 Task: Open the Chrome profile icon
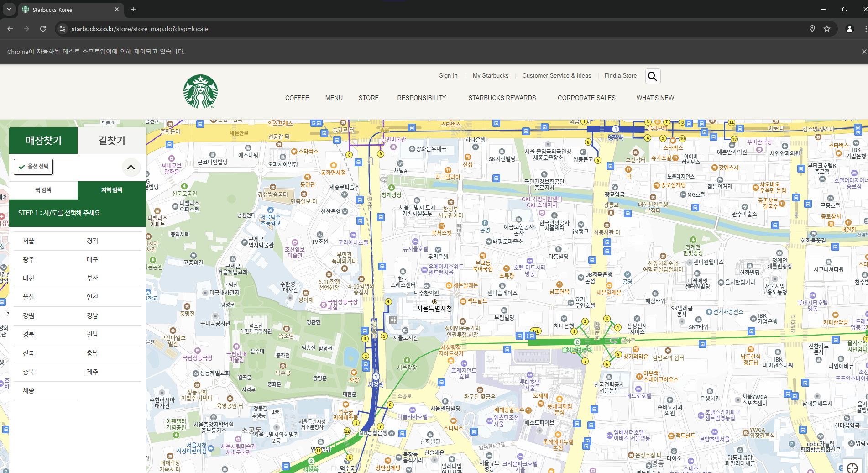[x=850, y=29]
